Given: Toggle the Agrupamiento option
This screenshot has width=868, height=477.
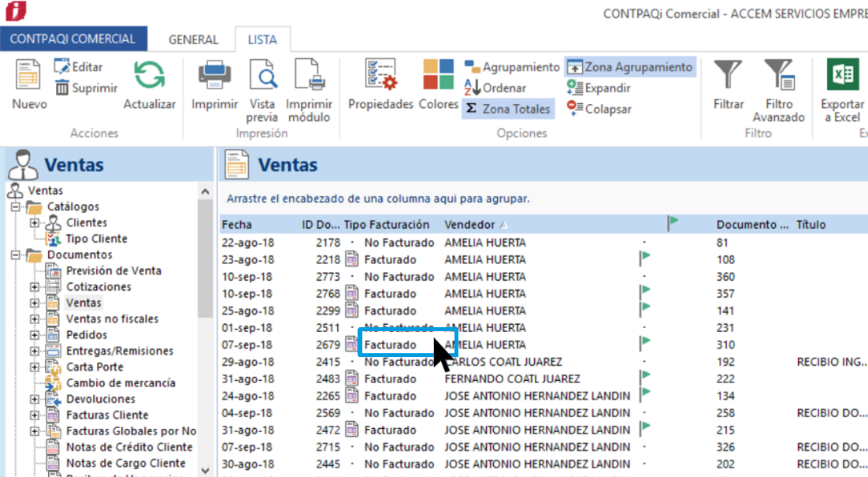Looking at the screenshot, I should tap(512, 67).
